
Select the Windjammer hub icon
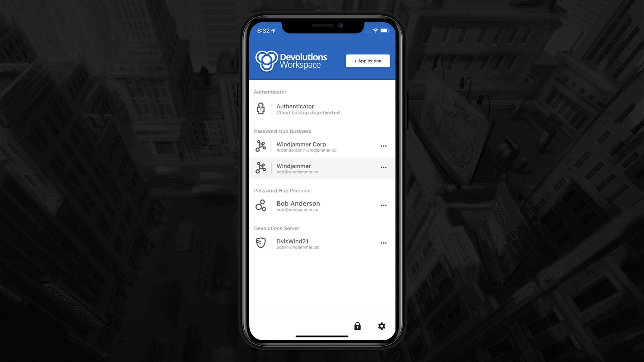(261, 167)
